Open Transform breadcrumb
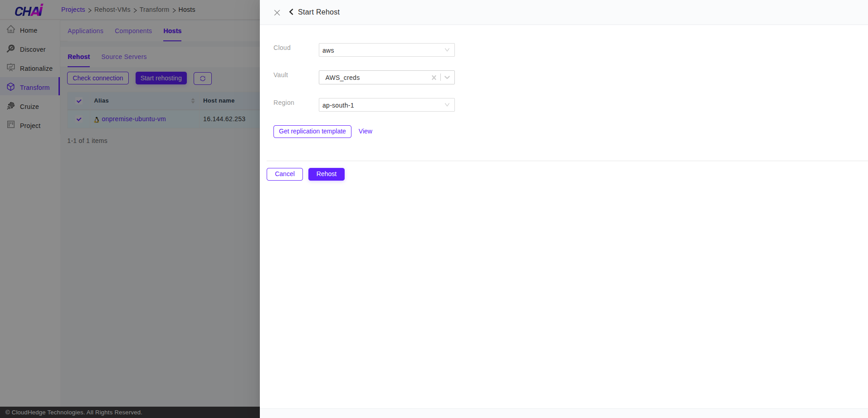This screenshot has height=418, width=868. 154,10
